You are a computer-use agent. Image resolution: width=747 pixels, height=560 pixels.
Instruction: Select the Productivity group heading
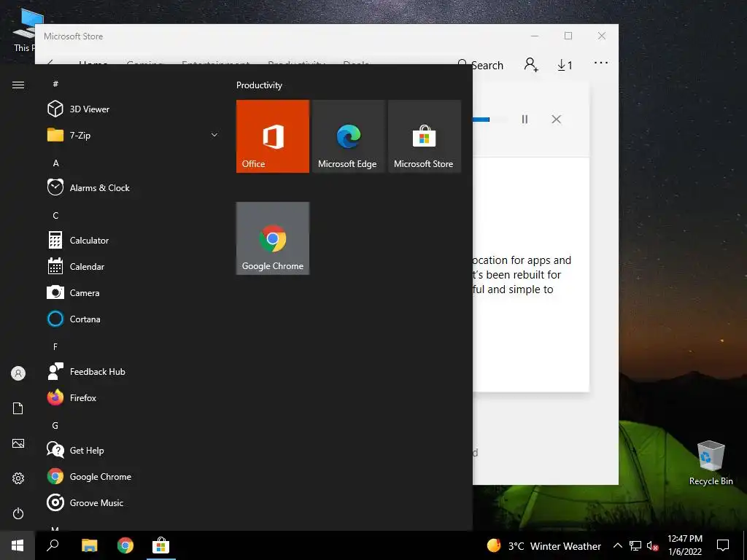pos(259,85)
